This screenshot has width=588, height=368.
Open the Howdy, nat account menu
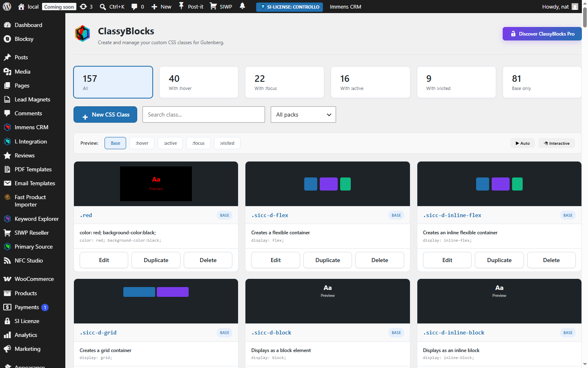560,7
